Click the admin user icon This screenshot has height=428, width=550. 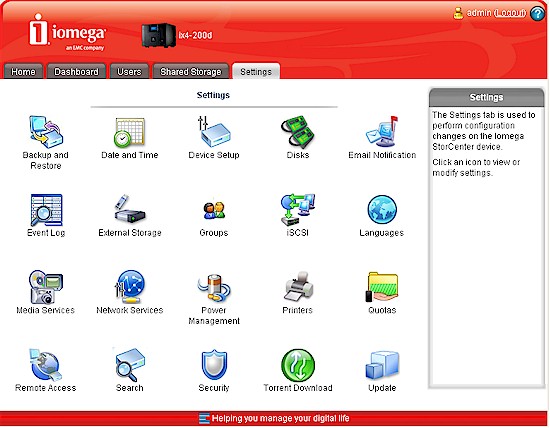click(x=458, y=13)
